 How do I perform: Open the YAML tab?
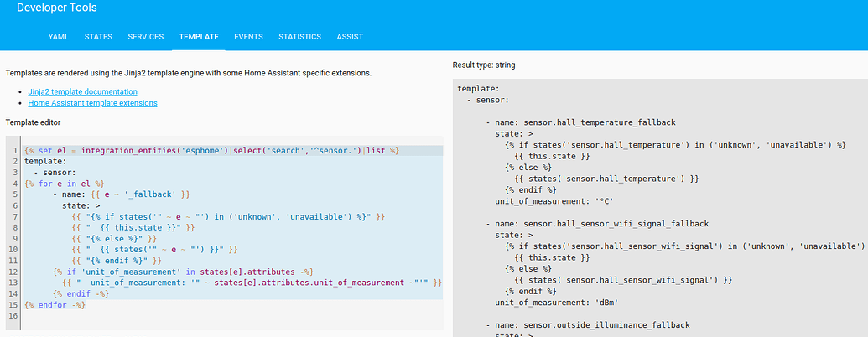tap(59, 37)
